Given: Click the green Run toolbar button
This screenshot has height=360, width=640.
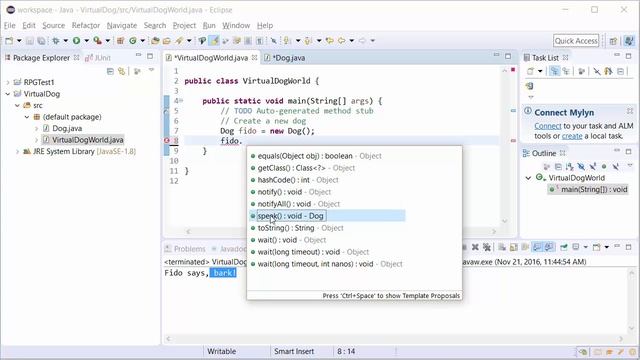Looking at the screenshot, I should pos(76,41).
